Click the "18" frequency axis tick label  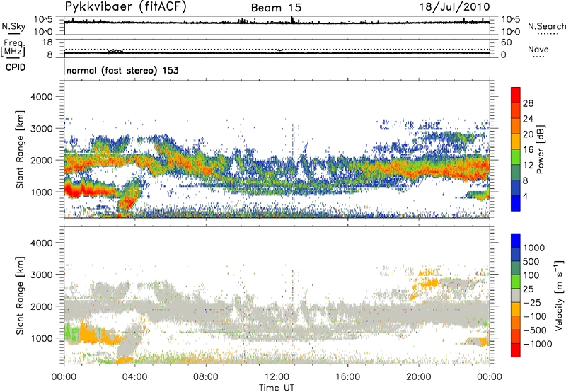47,42
